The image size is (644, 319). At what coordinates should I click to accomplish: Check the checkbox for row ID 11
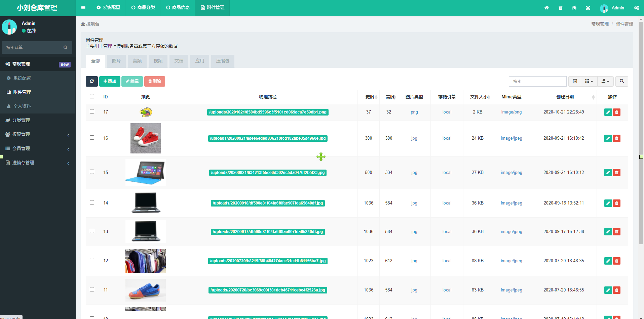point(92,289)
